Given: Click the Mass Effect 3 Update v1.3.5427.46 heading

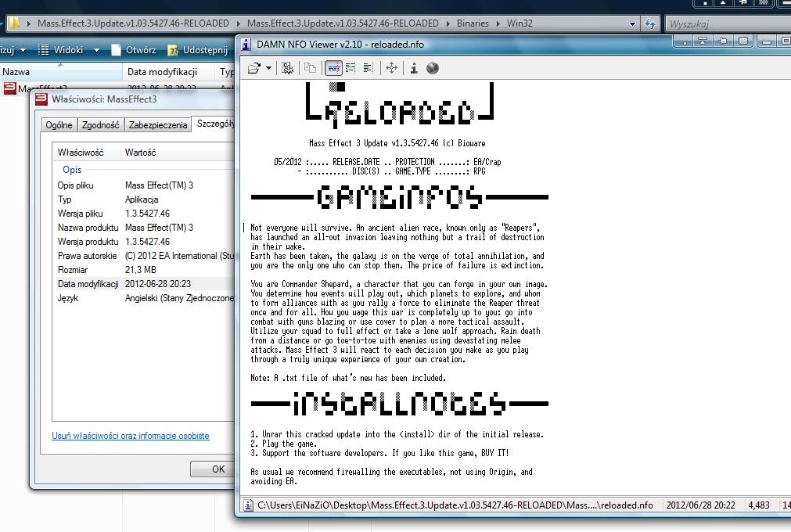Looking at the screenshot, I should pos(397,143).
